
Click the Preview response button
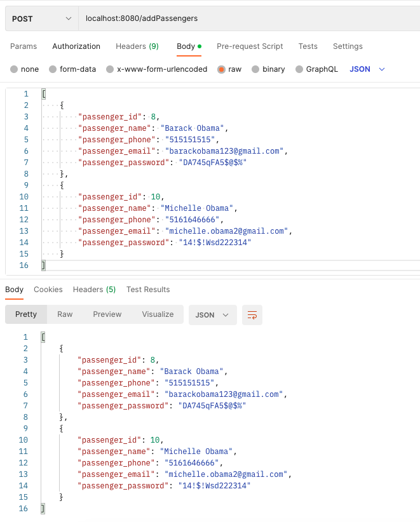pos(107,314)
